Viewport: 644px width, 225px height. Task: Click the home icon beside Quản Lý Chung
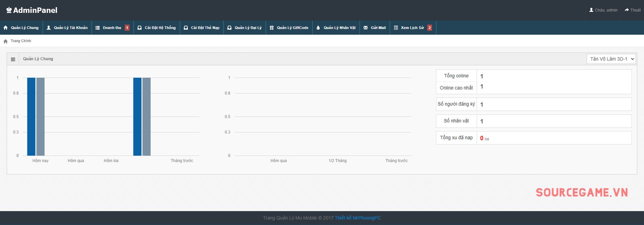(6, 28)
